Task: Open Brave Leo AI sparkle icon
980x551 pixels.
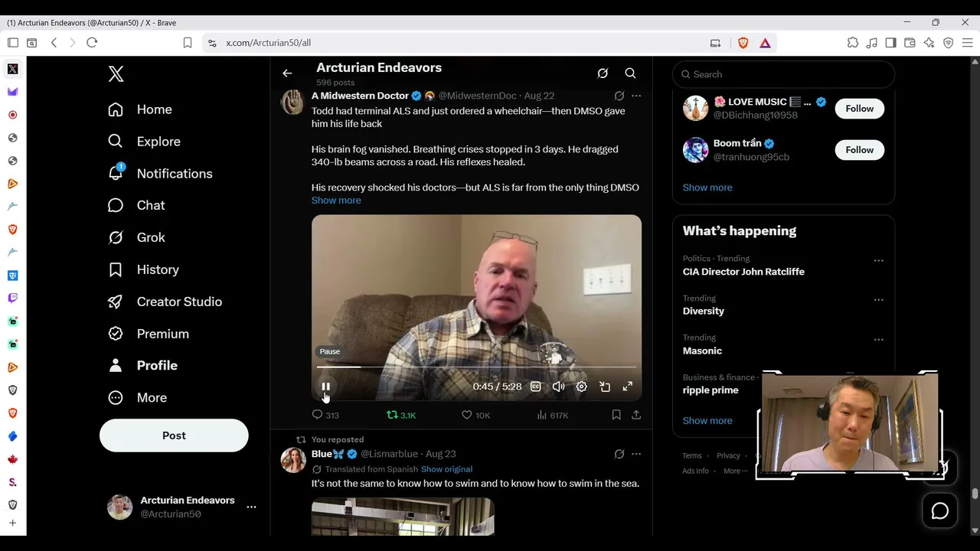Action: (x=929, y=43)
